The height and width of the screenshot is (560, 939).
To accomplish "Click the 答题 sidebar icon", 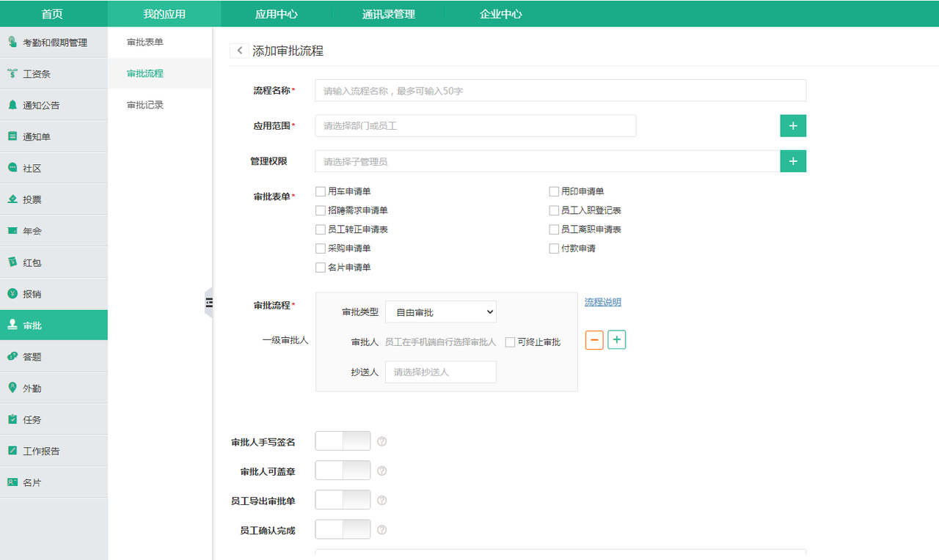I will tap(12, 356).
